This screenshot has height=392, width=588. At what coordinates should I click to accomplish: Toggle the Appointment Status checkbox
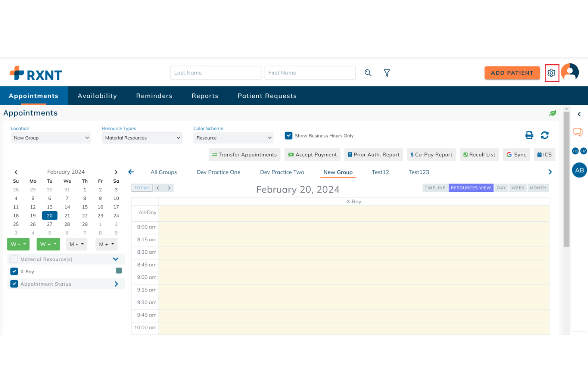tap(14, 284)
